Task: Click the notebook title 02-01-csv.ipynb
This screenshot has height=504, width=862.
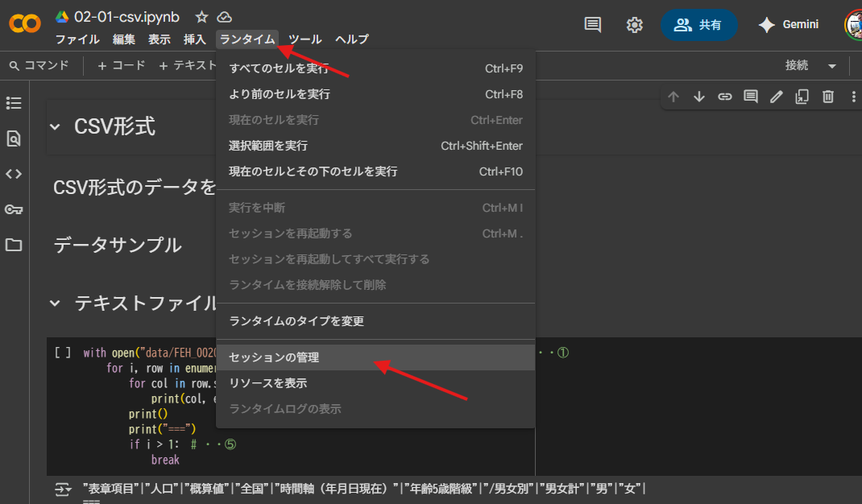Action: pos(126,18)
